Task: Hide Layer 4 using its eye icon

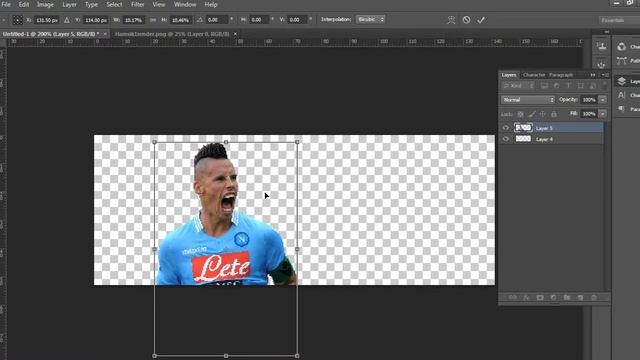Action: tap(506, 139)
